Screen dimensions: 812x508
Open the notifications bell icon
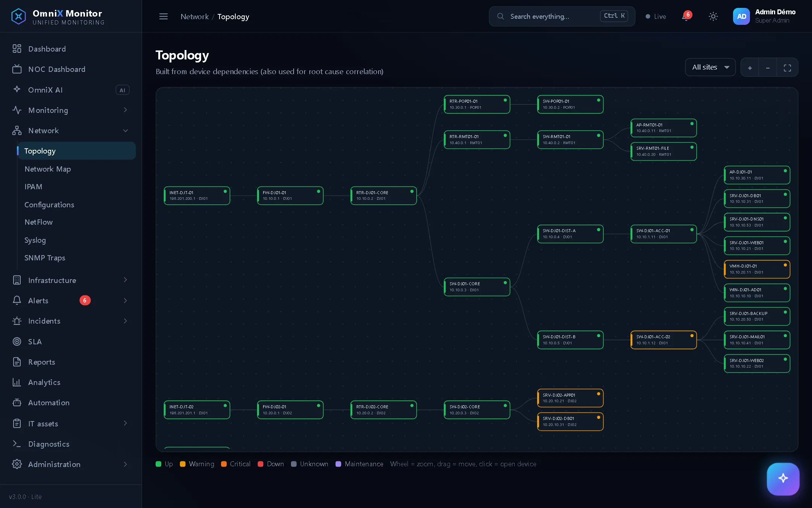(x=686, y=17)
